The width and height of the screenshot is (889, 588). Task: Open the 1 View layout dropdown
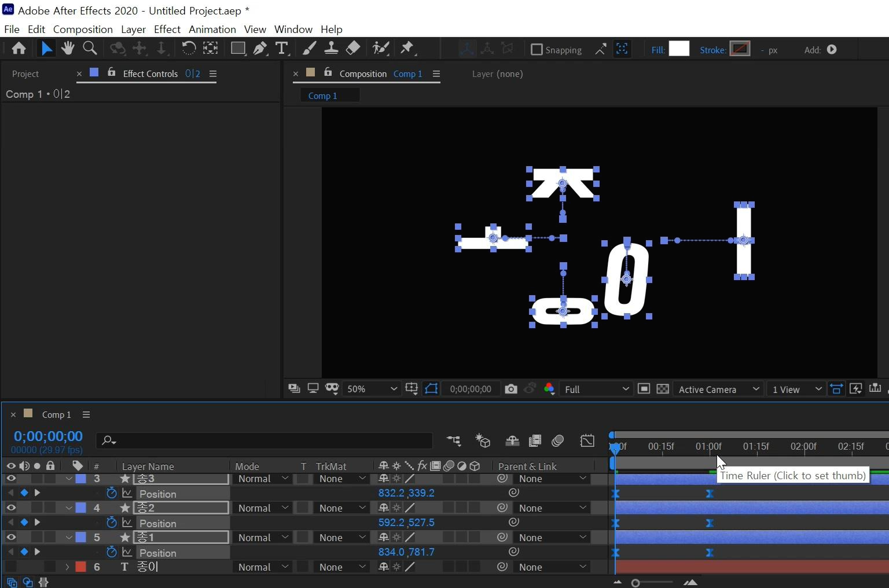coord(796,389)
